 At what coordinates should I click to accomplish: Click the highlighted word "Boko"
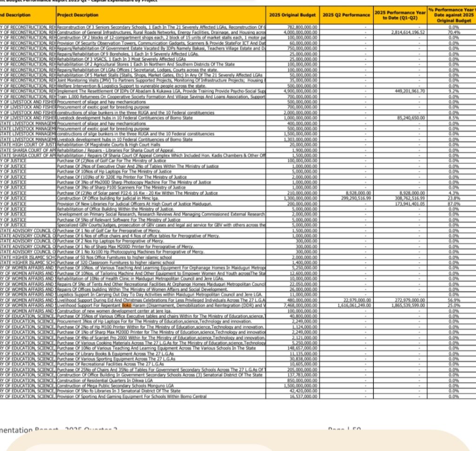pos(126,306)
